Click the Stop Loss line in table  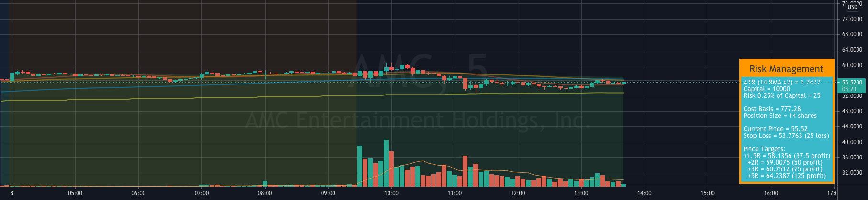tap(786, 136)
